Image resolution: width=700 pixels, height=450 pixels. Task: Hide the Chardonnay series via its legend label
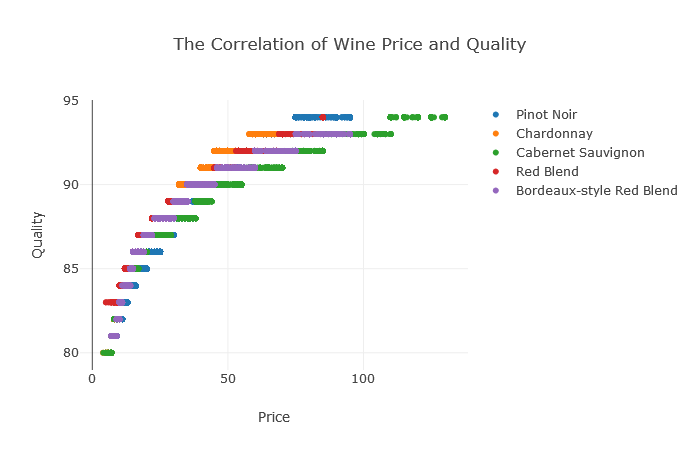(x=554, y=134)
